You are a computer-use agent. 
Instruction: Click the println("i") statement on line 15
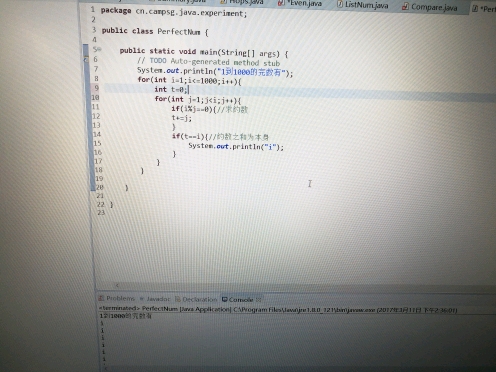click(236, 146)
